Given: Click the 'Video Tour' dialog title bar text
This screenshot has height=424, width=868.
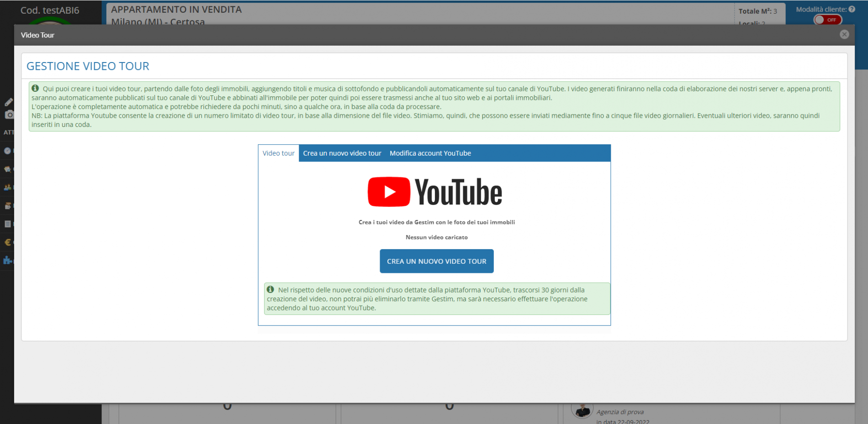Looking at the screenshot, I should click(37, 35).
